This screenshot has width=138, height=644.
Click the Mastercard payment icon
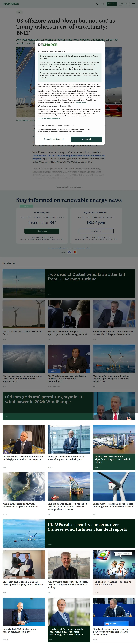(x=75, y=252)
